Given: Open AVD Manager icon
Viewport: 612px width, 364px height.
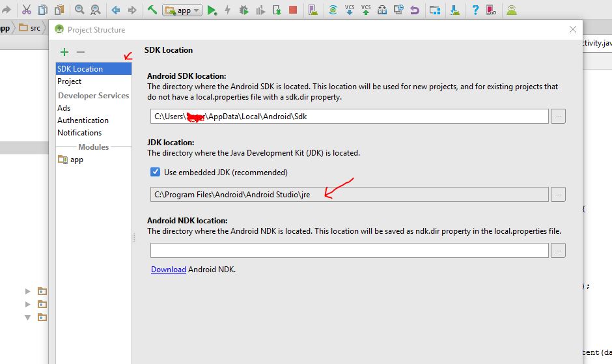Looking at the screenshot, I should click(313, 10).
